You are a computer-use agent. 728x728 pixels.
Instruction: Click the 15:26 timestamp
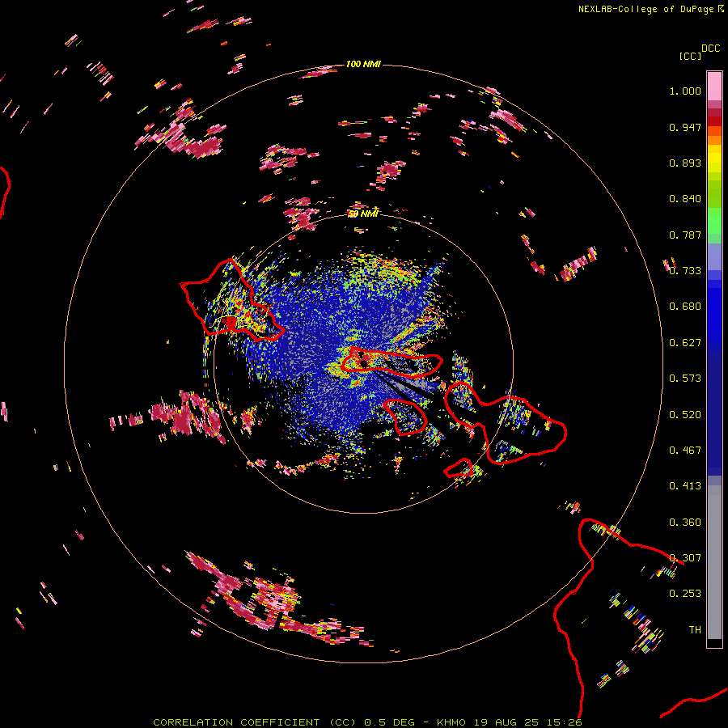pos(564,722)
